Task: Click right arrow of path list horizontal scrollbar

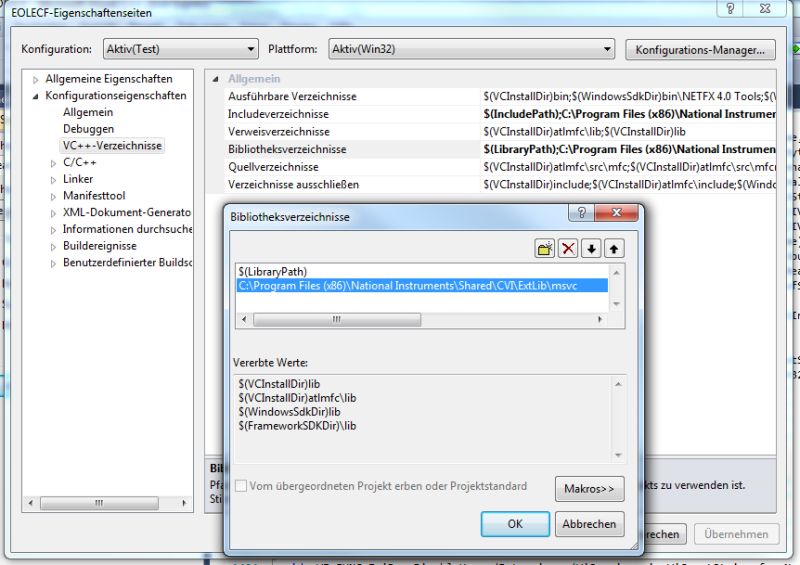Action: pyautogui.click(x=599, y=320)
